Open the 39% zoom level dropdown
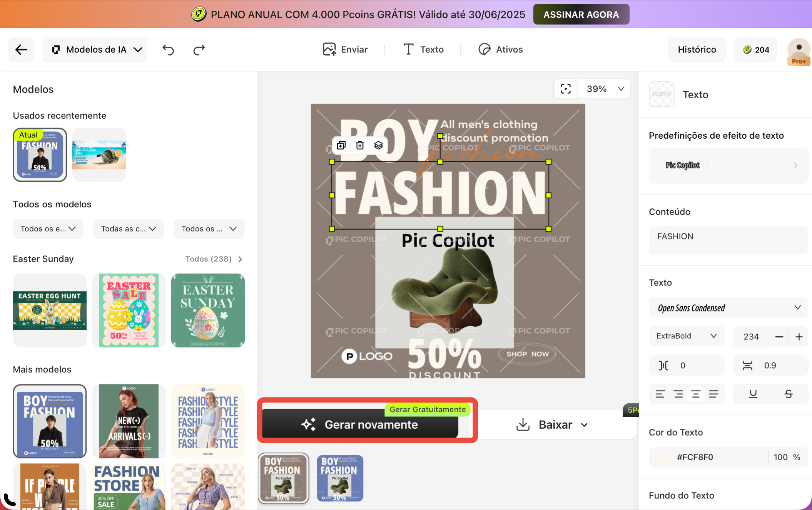 [x=605, y=89]
